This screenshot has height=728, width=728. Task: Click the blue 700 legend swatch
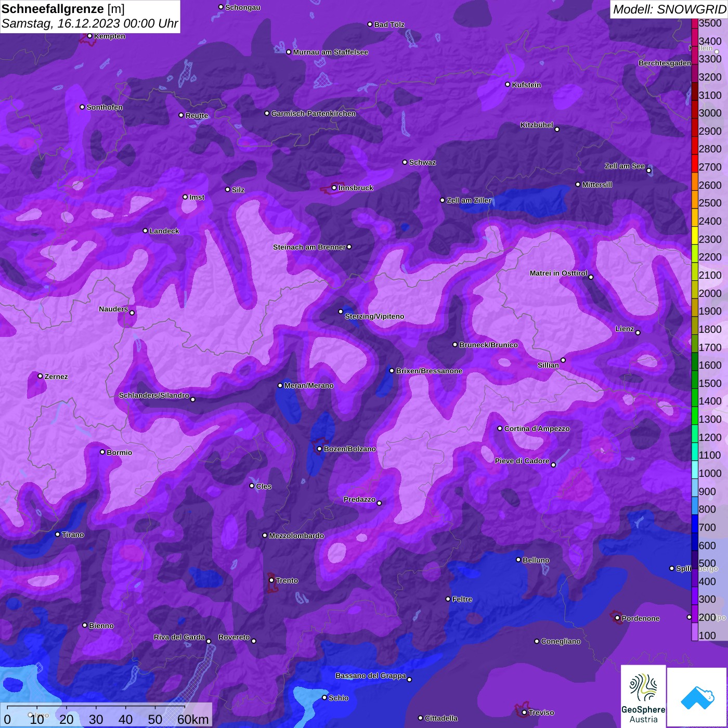point(695,523)
